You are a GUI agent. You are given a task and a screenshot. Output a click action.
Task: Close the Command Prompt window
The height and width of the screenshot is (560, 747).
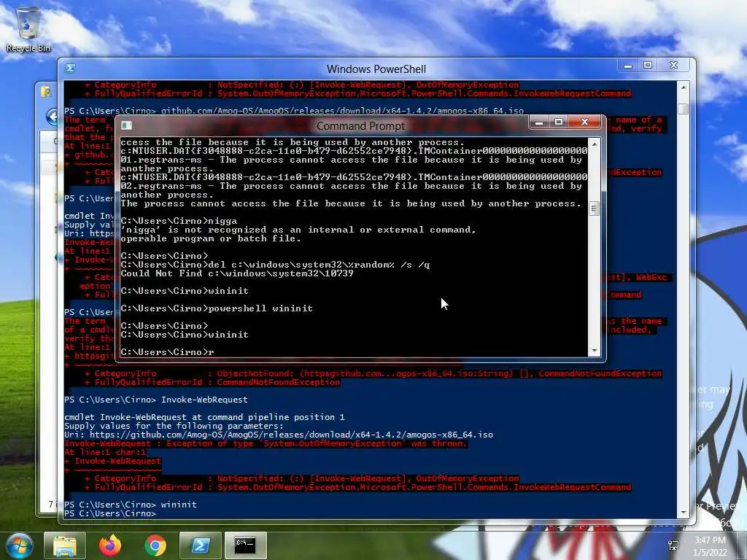tap(584, 122)
